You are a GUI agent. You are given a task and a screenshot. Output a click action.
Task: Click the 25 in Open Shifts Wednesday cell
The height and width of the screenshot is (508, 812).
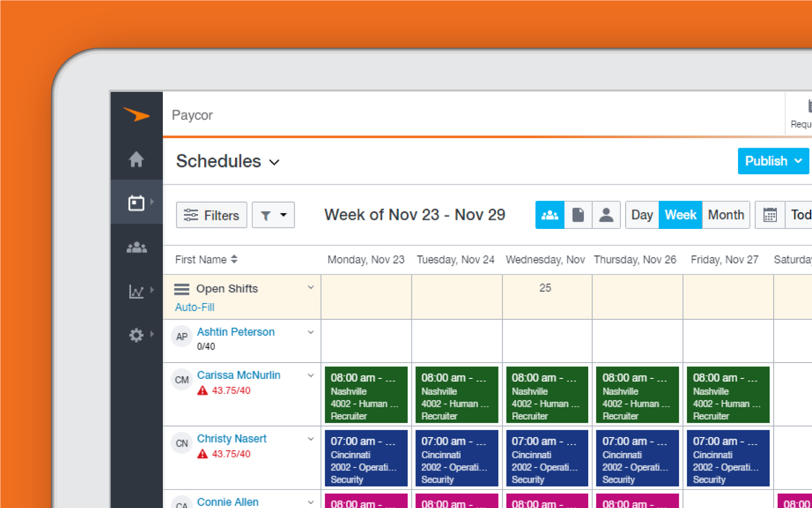[545, 288]
